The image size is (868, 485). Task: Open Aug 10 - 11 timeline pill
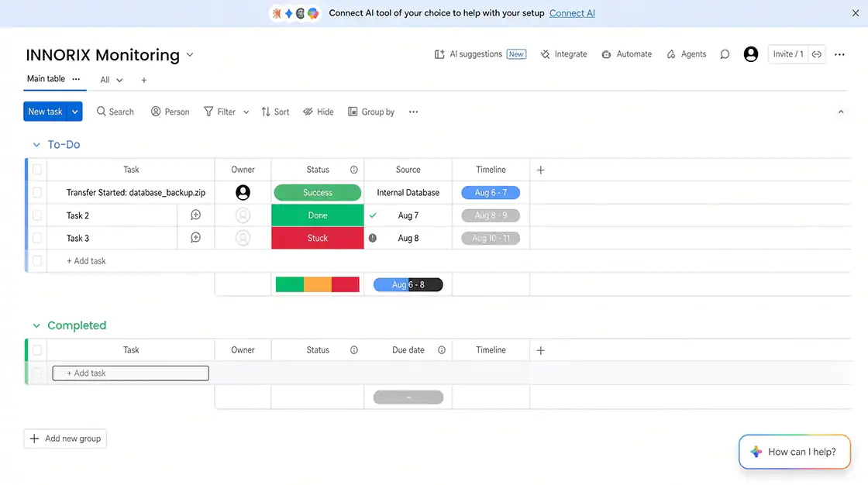(491, 238)
